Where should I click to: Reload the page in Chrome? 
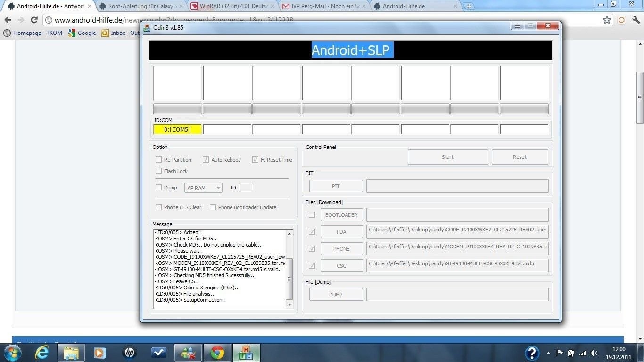tap(34, 20)
